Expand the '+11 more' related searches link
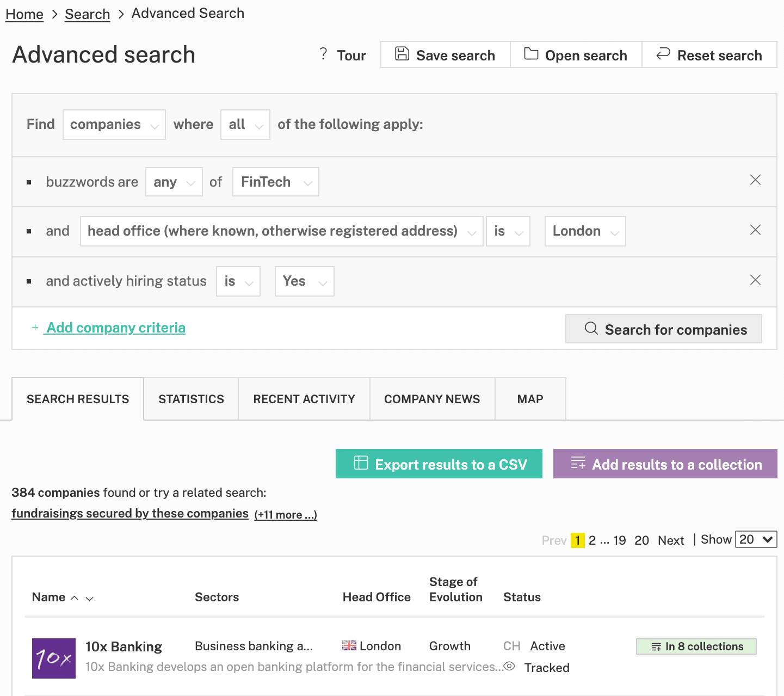Screen dimensions: 784x696 (x=286, y=514)
